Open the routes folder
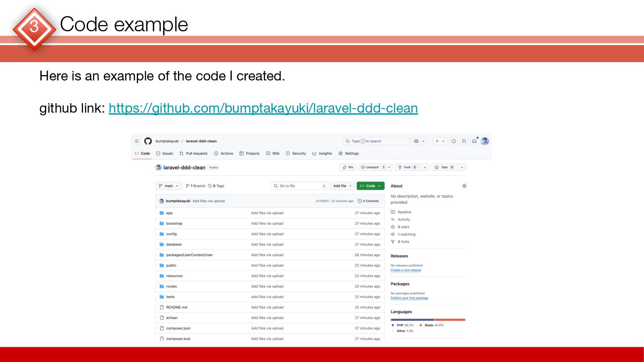Image resolution: width=644 pixels, height=362 pixels. click(171, 286)
